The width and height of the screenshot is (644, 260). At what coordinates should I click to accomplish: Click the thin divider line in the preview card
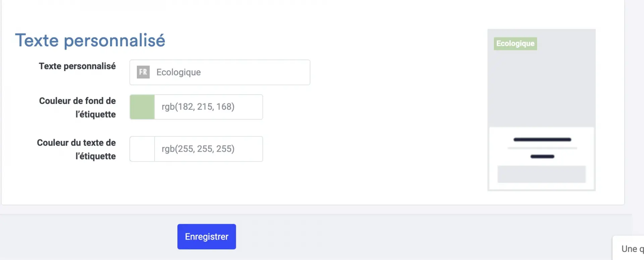(x=542, y=148)
